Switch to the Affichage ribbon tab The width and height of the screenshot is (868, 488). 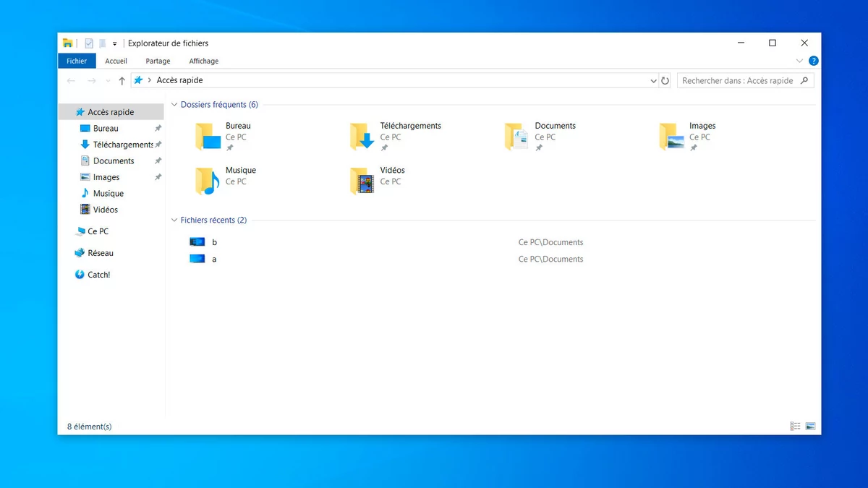pos(203,61)
